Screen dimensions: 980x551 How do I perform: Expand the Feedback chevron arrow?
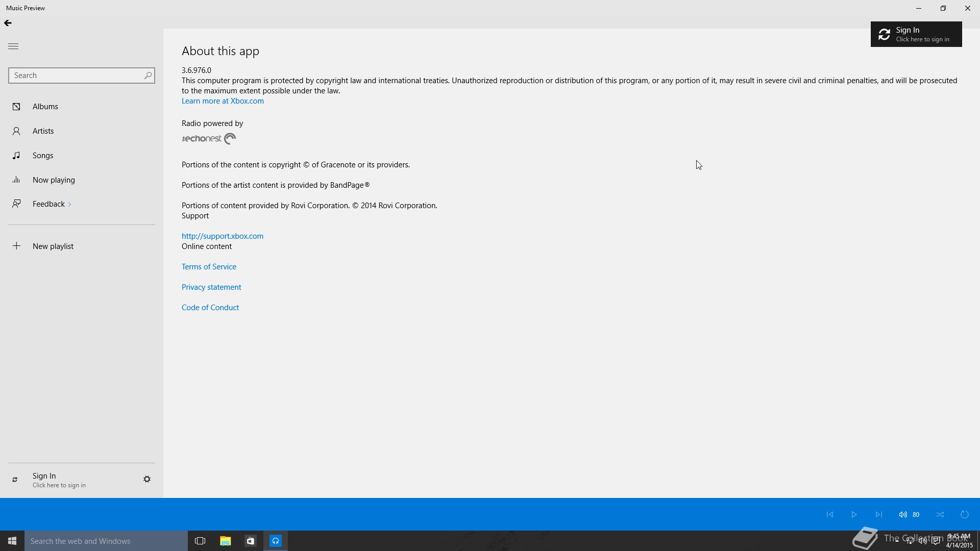[x=69, y=205]
